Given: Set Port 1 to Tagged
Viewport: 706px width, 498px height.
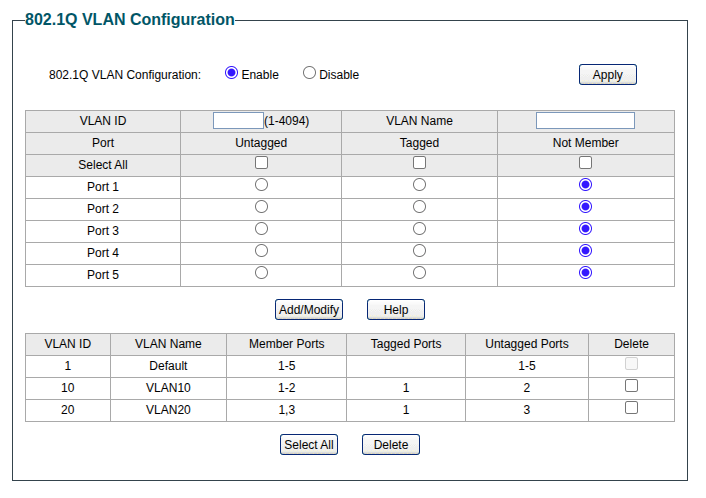Looking at the screenshot, I should [419, 185].
